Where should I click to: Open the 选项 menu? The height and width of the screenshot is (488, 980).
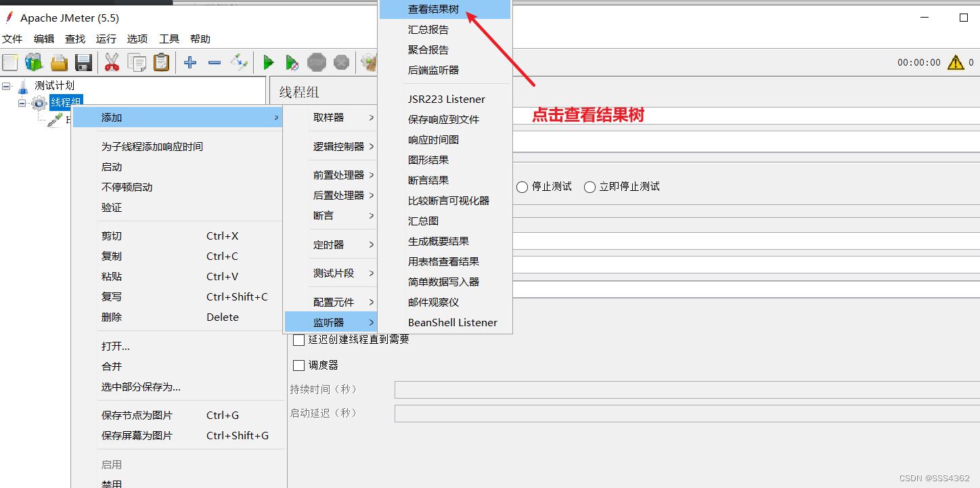[x=137, y=39]
